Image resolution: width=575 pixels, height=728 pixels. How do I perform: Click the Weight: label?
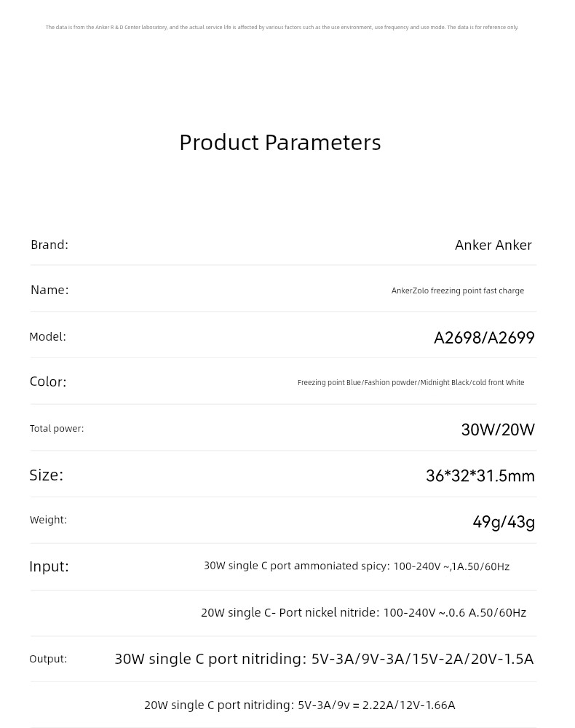(48, 520)
